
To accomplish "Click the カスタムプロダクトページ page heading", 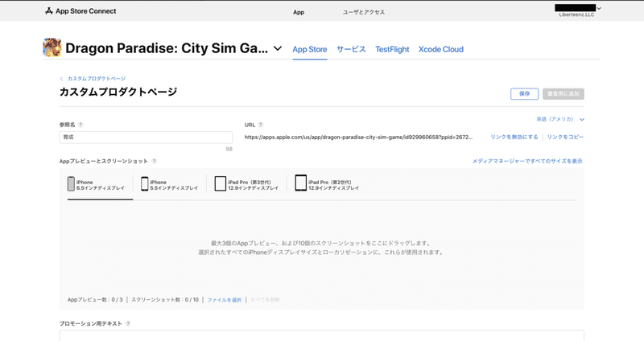I will pyautogui.click(x=118, y=92).
